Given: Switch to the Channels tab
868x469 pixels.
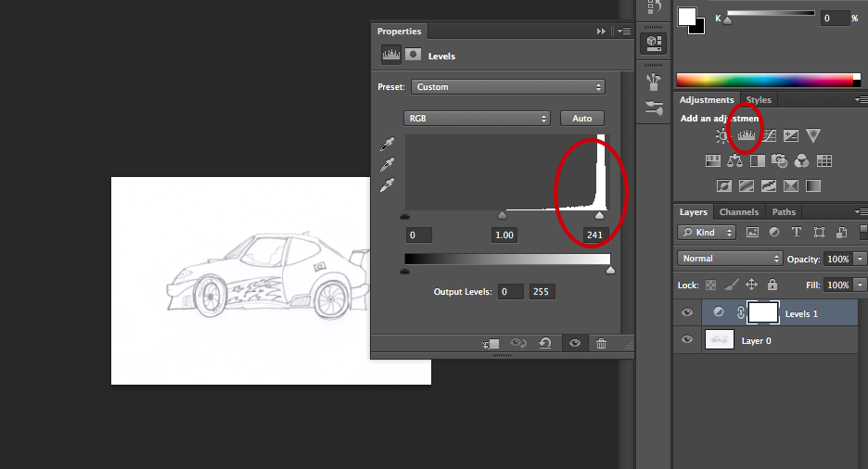Looking at the screenshot, I should 739,212.
